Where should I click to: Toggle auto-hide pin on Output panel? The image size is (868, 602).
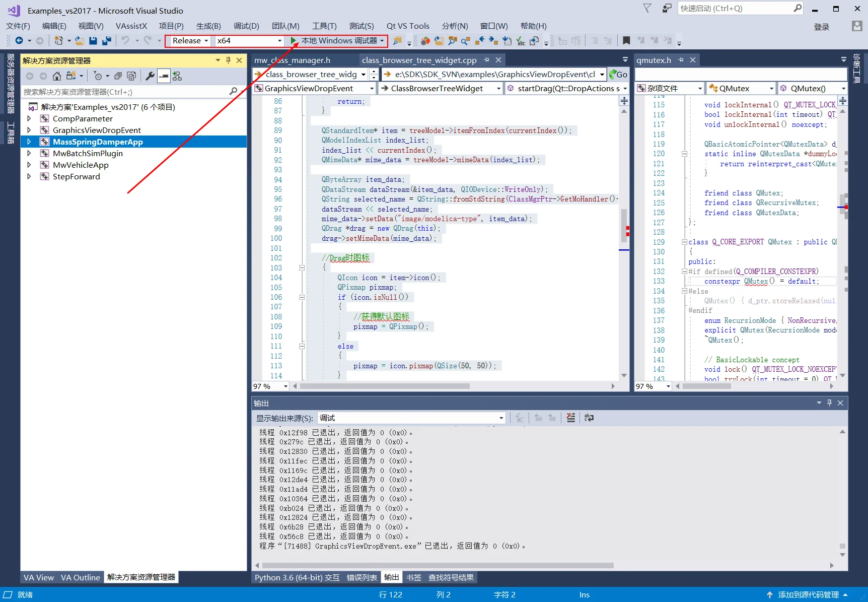point(829,403)
